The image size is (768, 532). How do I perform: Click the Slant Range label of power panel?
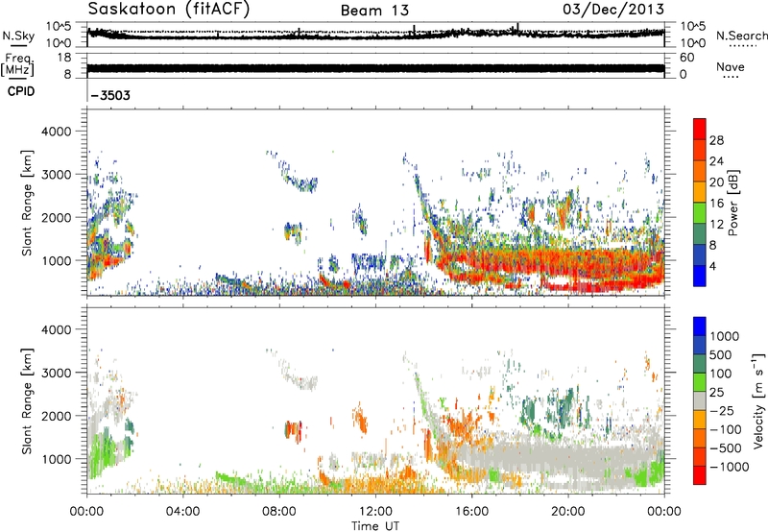pyautogui.click(x=27, y=203)
